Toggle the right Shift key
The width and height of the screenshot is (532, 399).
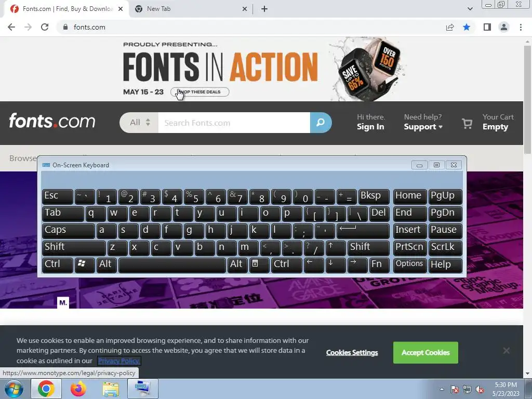coord(368,248)
